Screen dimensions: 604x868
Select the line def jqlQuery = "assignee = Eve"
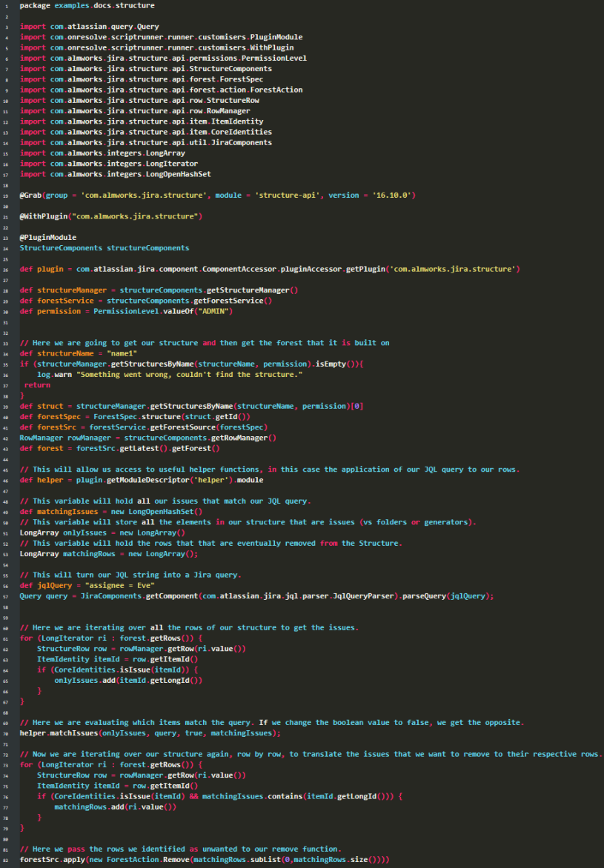coord(87,585)
